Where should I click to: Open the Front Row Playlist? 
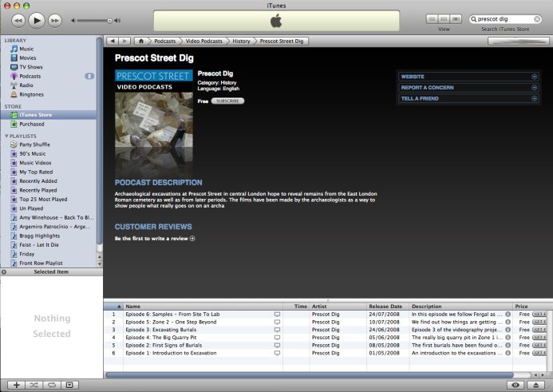click(41, 263)
